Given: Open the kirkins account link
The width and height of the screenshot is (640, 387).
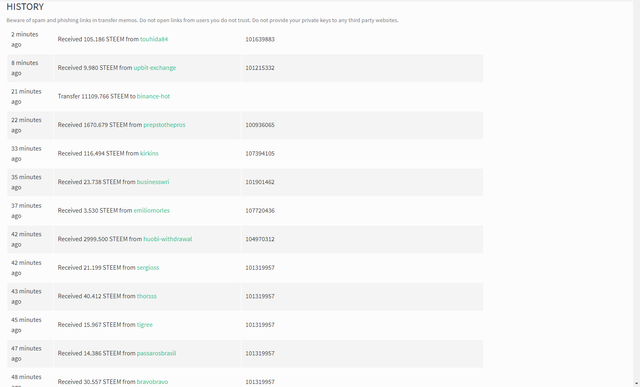Looking at the screenshot, I should 149,153.
